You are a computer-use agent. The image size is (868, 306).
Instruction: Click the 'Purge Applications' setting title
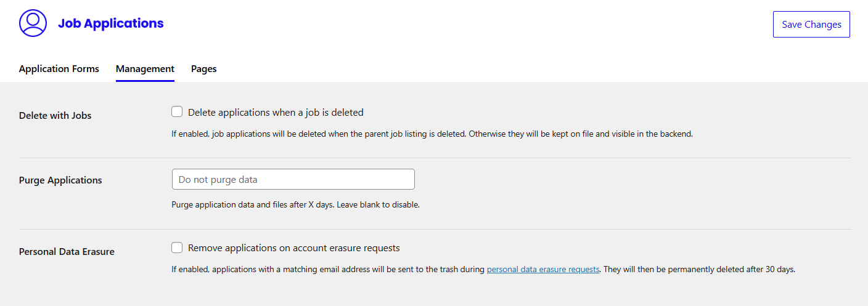[x=60, y=180]
